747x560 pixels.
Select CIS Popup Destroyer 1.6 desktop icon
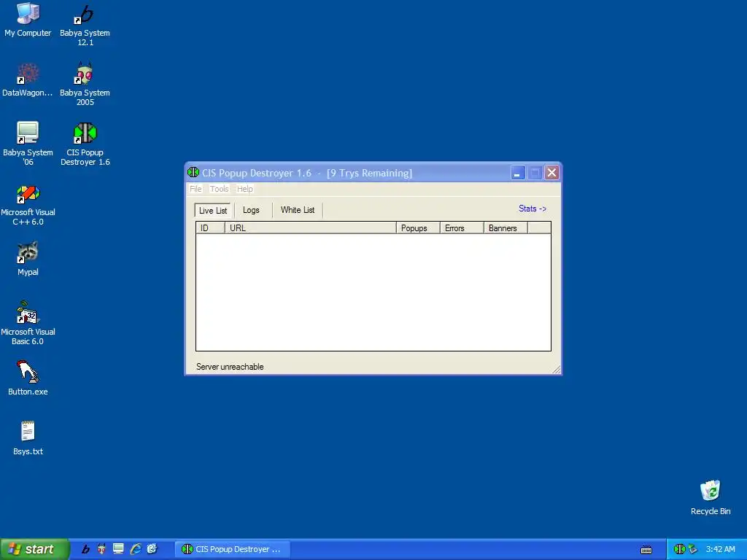coord(85,144)
